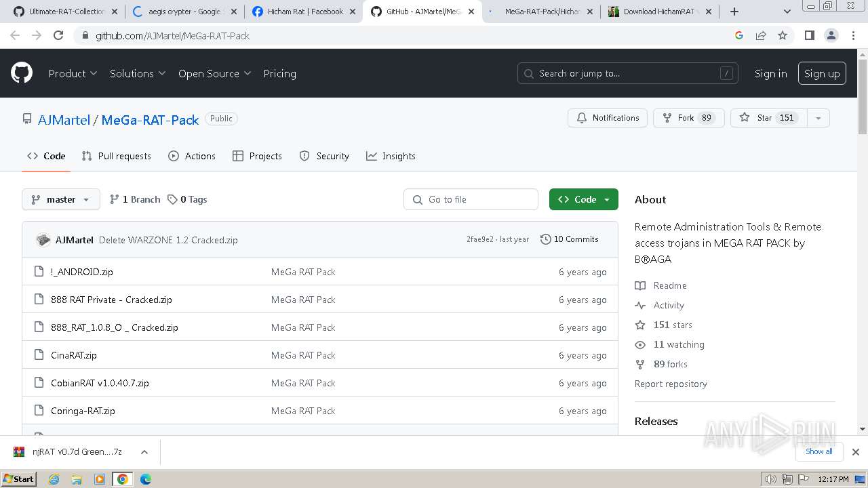Image resolution: width=868 pixels, height=488 pixels.
Task: Click Show all downloads button
Action: point(819,451)
